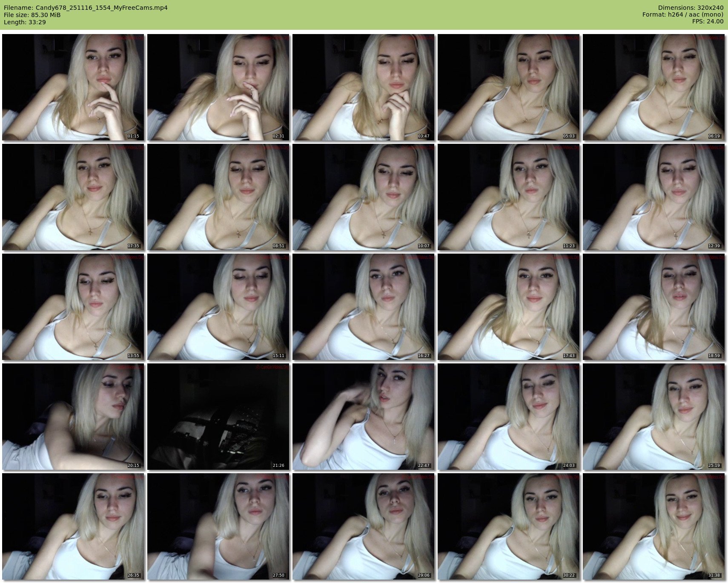Select the frame stamped 18:59
728x583 pixels.
click(654, 307)
